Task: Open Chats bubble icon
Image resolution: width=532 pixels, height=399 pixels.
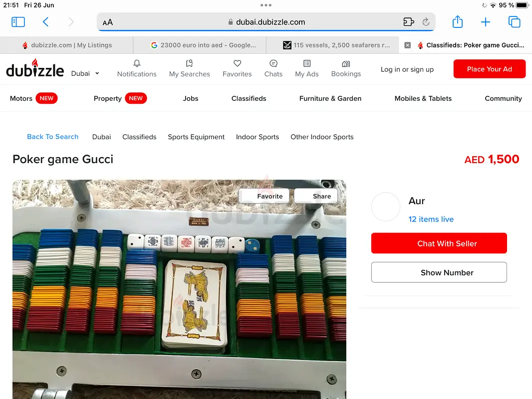Action: point(273,69)
